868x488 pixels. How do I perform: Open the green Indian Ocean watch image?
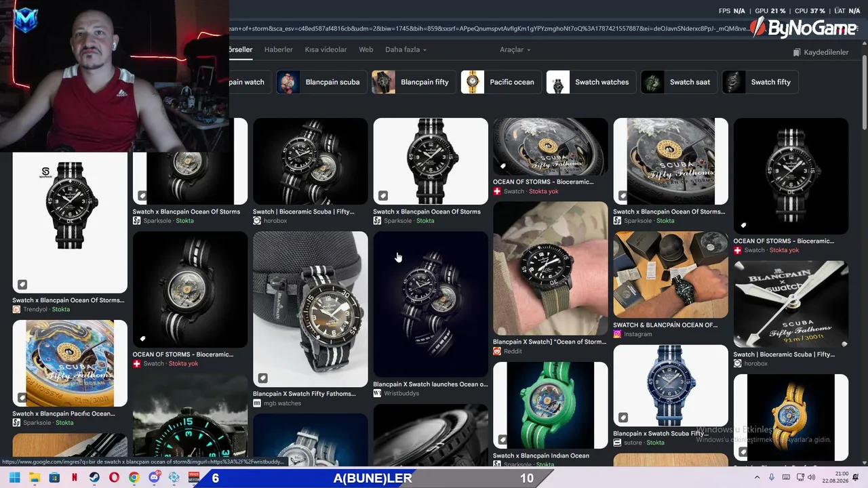[x=551, y=405]
